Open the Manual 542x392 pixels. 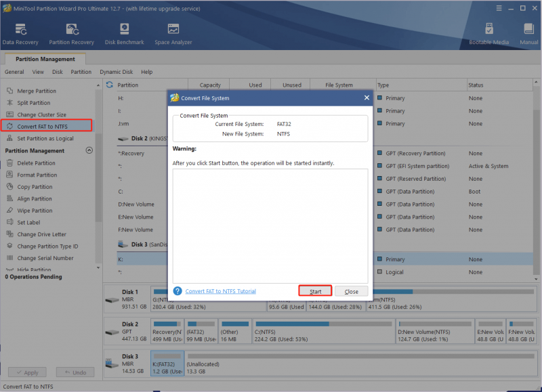click(529, 34)
